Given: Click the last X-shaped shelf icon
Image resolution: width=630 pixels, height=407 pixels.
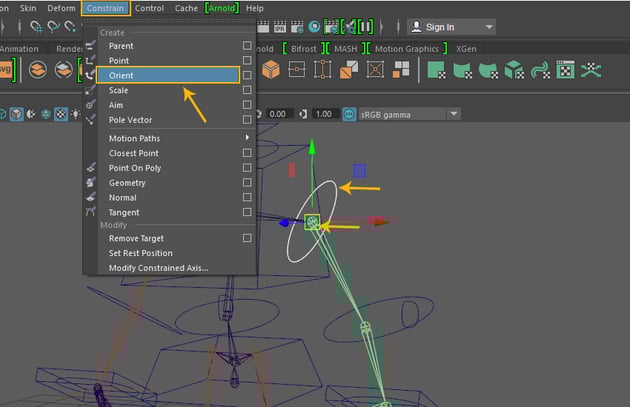Looking at the screenshot, I should (x=591, y=69).
